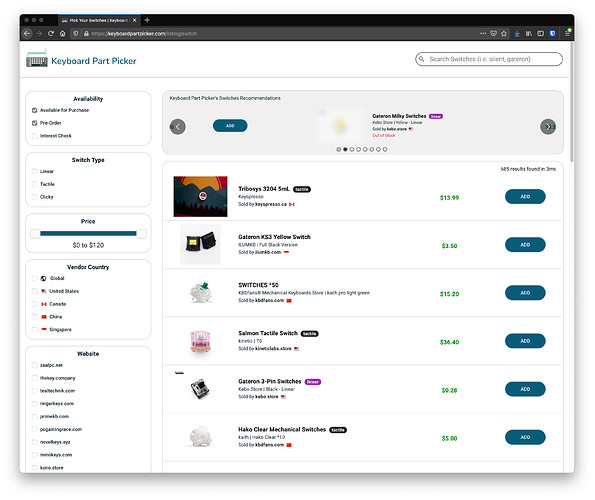Adjust the right handle of Price slider
Screen dimensions: 595x500
tap(142, 234)
